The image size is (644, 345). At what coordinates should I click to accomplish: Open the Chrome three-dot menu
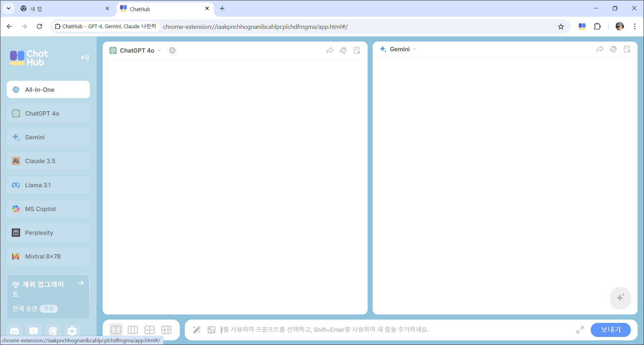[635, 26]
